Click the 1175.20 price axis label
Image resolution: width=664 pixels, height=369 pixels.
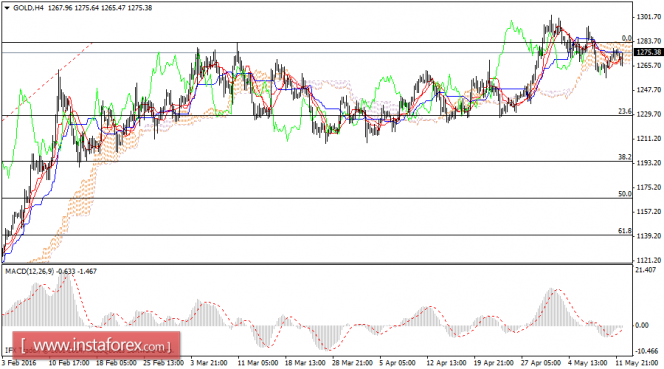click(649, 187)
